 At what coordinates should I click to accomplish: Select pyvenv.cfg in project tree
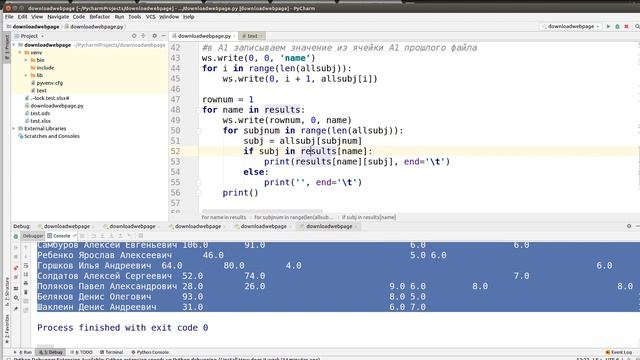pos(49,83)
